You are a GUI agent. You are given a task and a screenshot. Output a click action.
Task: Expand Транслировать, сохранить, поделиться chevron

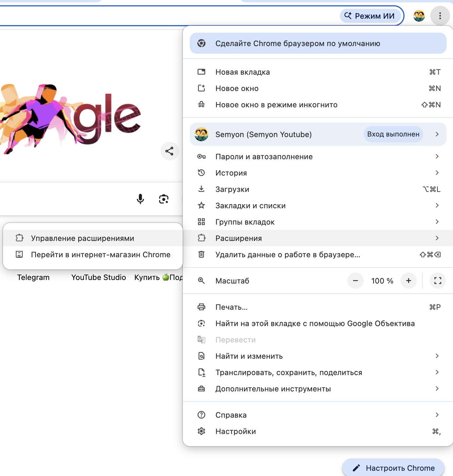(437, 372)
